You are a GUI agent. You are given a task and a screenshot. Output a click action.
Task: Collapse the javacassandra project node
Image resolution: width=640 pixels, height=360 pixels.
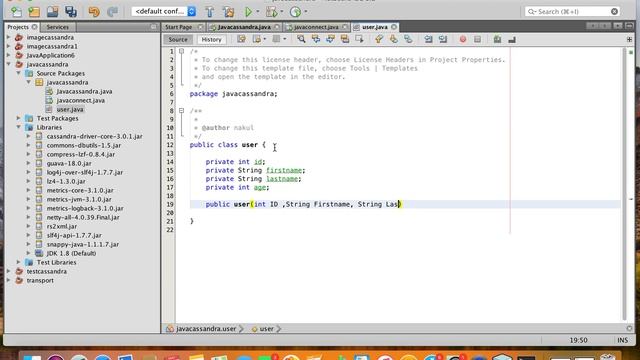(x=9, y=64)
